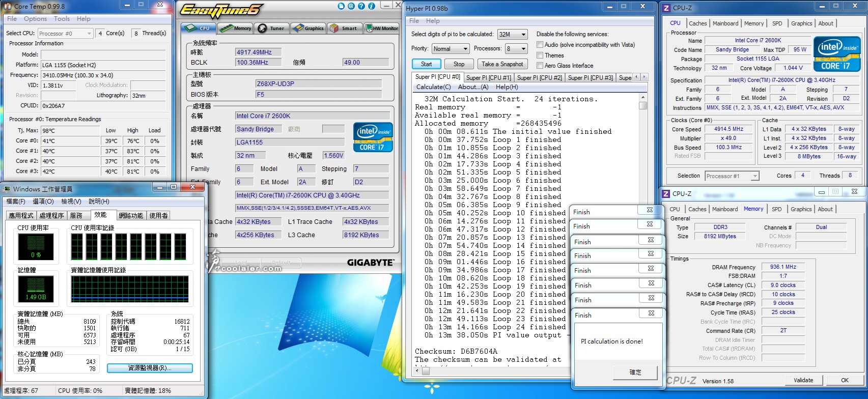
Task: Click the Start button in Hyper PI
Action: (x=427, y=64)
